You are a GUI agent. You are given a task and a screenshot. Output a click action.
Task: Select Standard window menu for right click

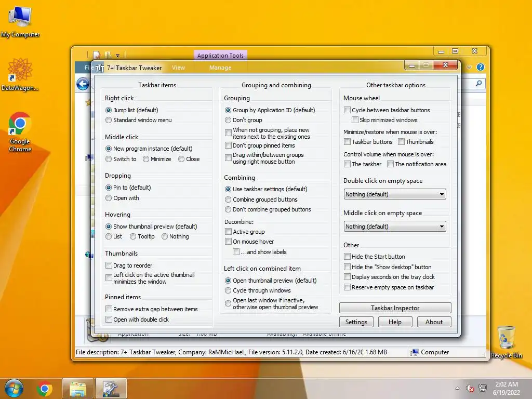click(x=138, y=120)
